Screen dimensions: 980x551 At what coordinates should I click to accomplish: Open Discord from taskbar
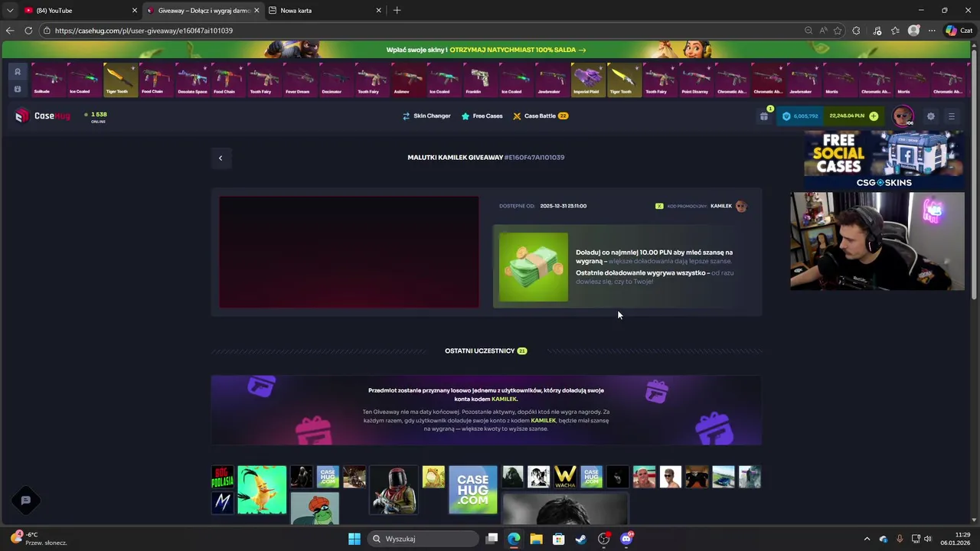click(x=626, y=539)
